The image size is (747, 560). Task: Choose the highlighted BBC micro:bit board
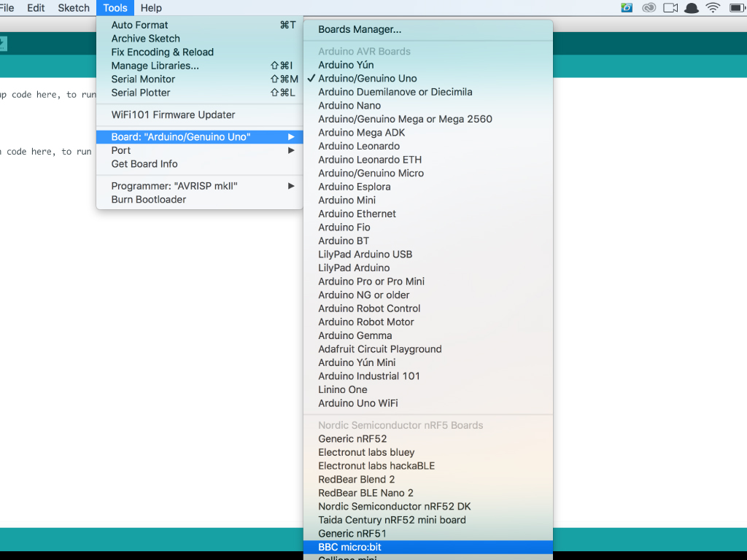click(x=427, y=547)
